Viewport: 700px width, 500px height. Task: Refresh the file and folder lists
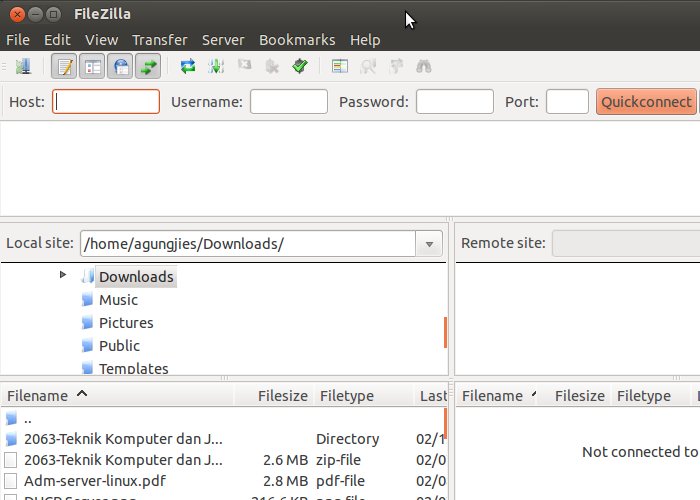[x=188, y=67]
